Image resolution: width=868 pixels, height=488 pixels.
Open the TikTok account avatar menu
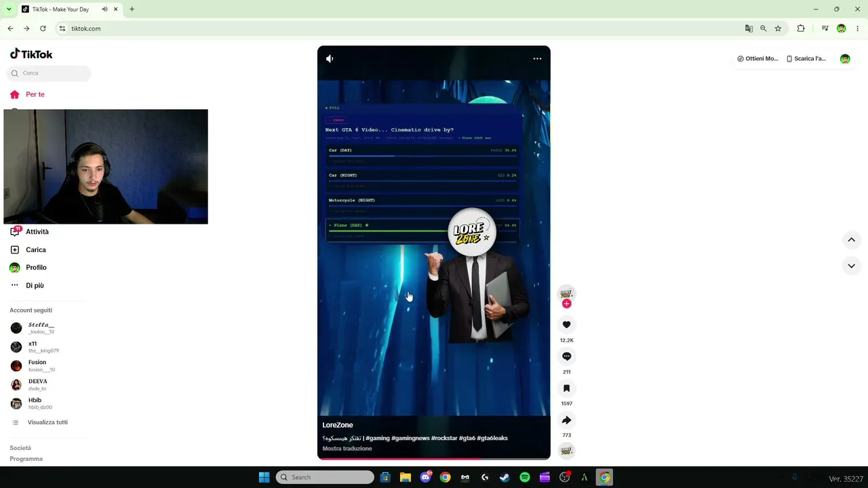point(845,59)
